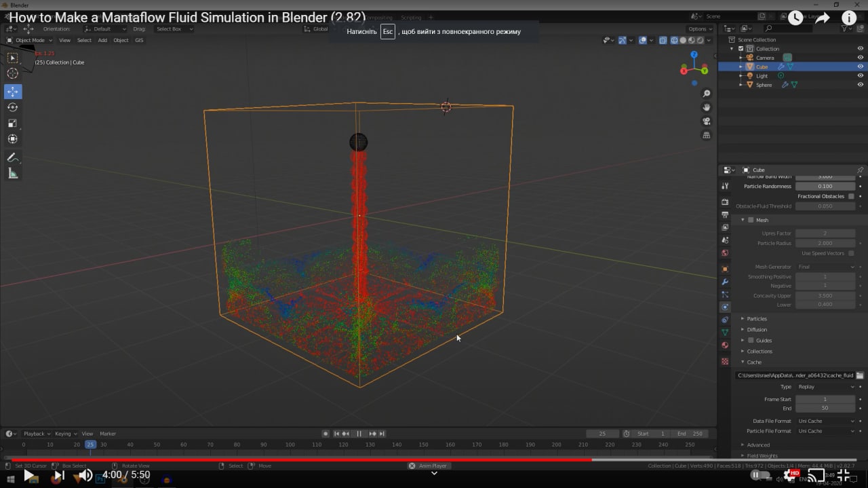Enable the Guides checkbox
The image size is (868, 488).
point(751,340)
